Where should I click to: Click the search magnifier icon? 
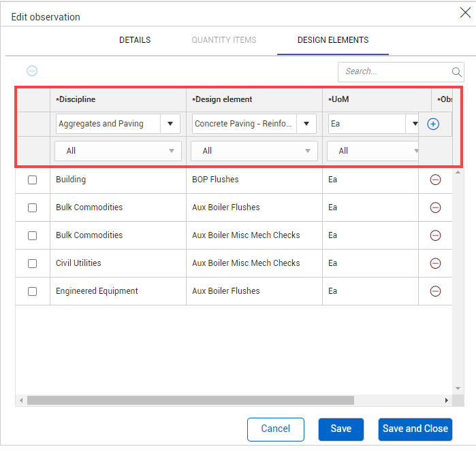(456, 72)
